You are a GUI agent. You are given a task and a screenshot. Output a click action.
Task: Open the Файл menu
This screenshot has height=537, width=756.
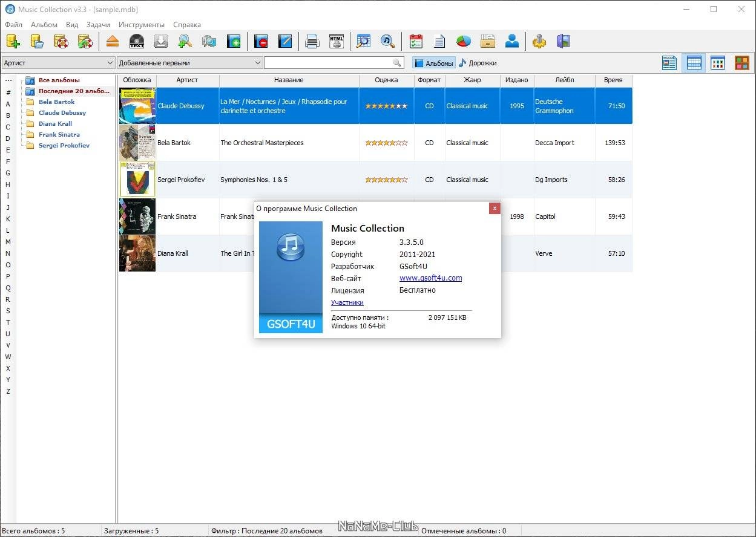coord(13,25)
